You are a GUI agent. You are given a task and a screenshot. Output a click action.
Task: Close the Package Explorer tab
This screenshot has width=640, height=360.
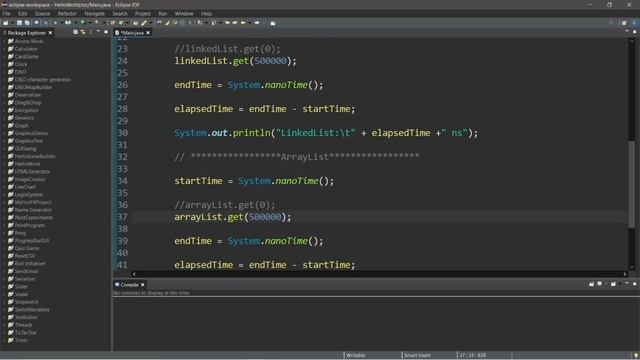pos(50,33)
